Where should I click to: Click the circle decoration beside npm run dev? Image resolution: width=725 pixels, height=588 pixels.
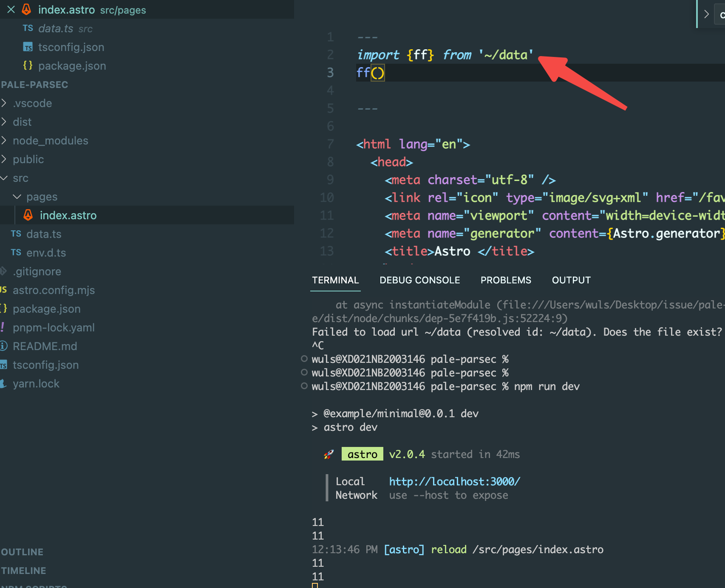[x=304, y=387]
